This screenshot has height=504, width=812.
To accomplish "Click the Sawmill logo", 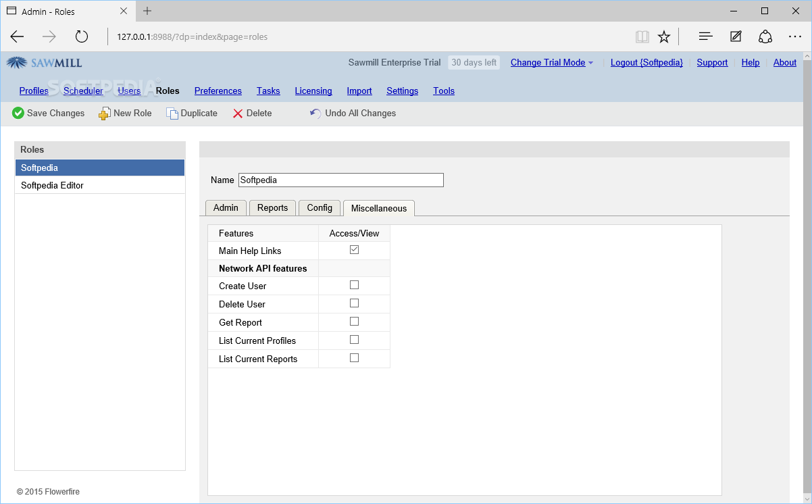I will click(45, 63).
